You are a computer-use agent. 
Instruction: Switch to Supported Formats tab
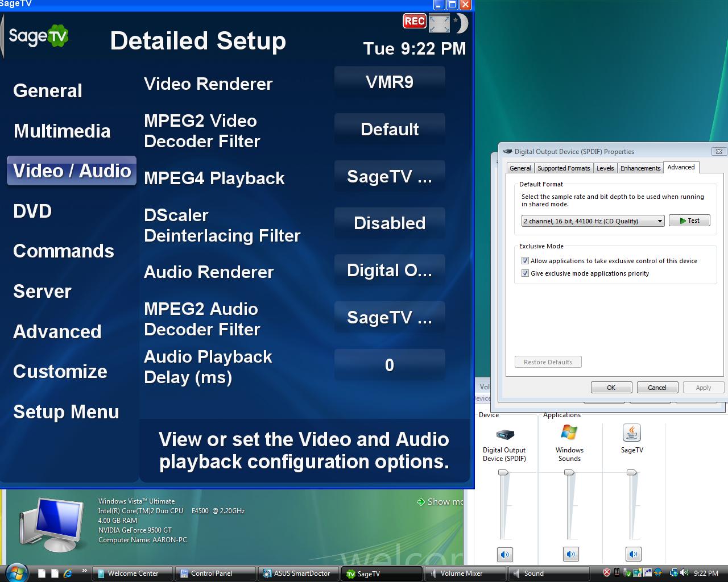(x=564, y=168)
